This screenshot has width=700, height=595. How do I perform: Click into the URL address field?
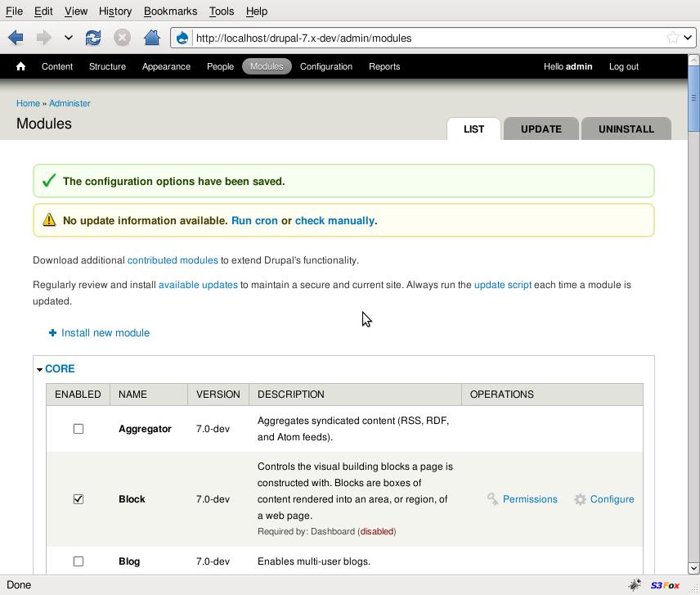pos(425,38)
